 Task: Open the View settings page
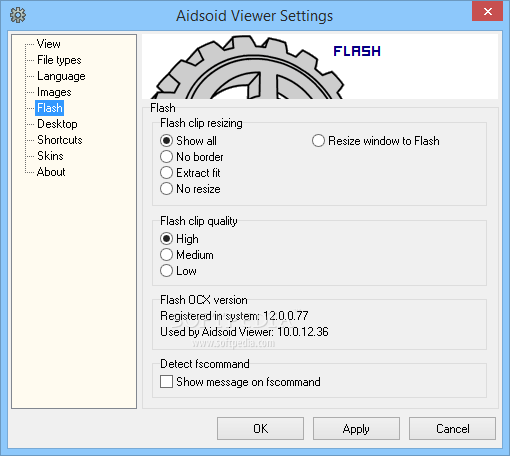pyautogui.click(x=49, y=44)
